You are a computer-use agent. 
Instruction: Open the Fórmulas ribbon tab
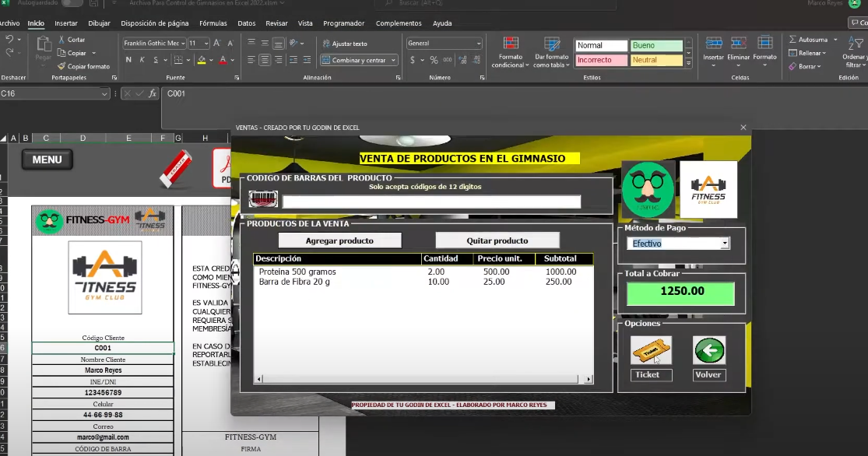coord(213,23)
